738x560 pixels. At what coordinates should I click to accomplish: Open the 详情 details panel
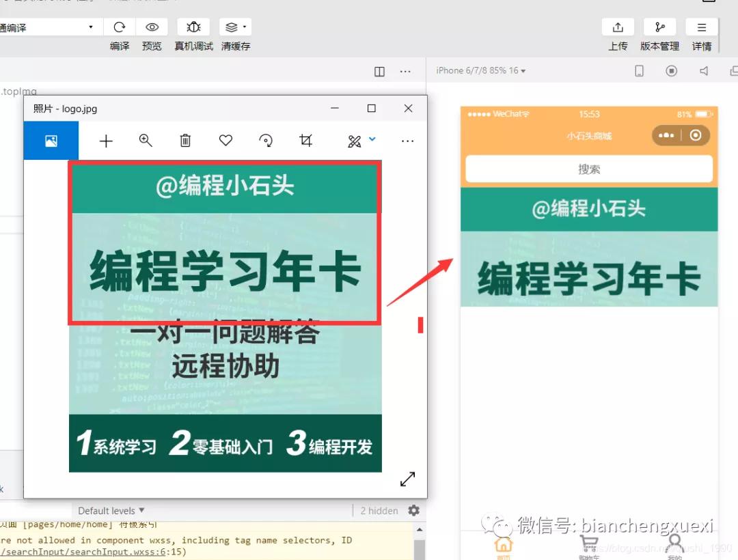[x=701, y=27]
